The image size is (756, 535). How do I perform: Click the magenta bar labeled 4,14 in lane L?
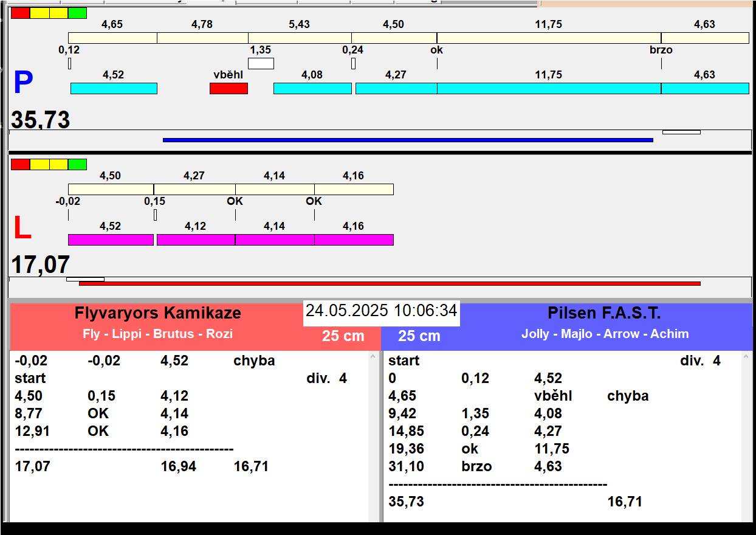(x=275, y=240)
